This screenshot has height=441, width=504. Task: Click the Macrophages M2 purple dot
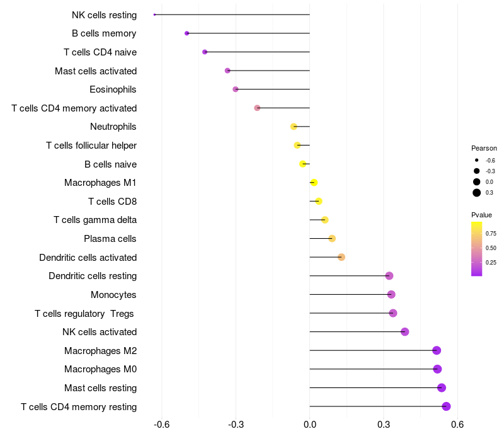coord(437,350)
